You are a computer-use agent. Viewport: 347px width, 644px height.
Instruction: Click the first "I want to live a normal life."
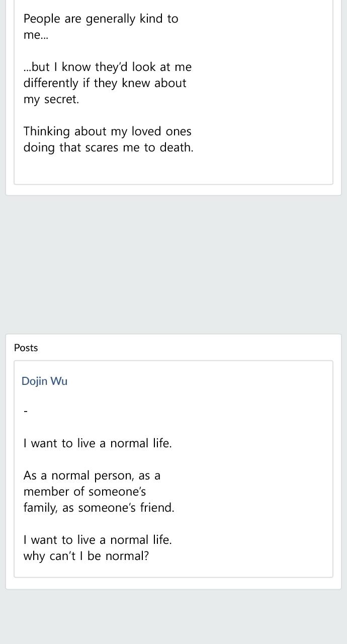98,443
